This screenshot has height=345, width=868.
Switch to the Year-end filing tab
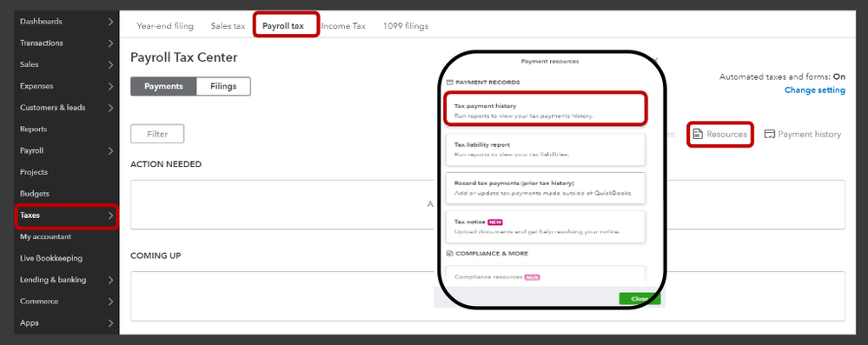click(x=165, y=26)
